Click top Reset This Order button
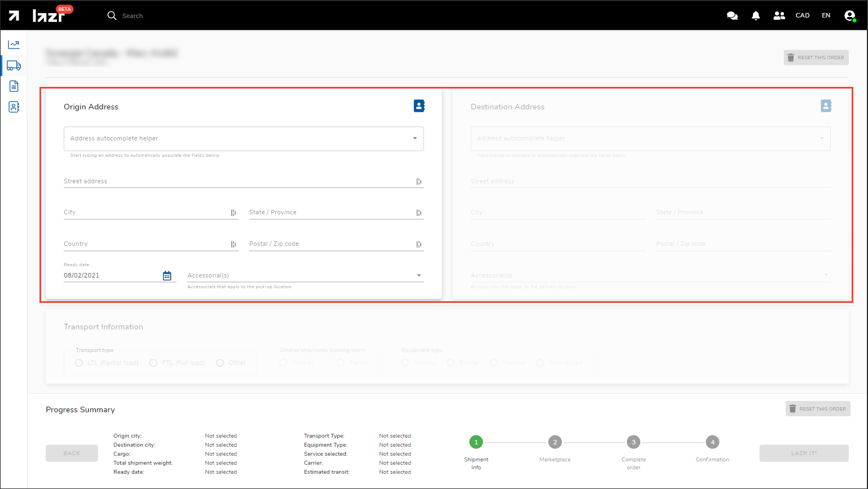This screenshot has height=489, width=868. pyautogui.click(x=816, y=58)
